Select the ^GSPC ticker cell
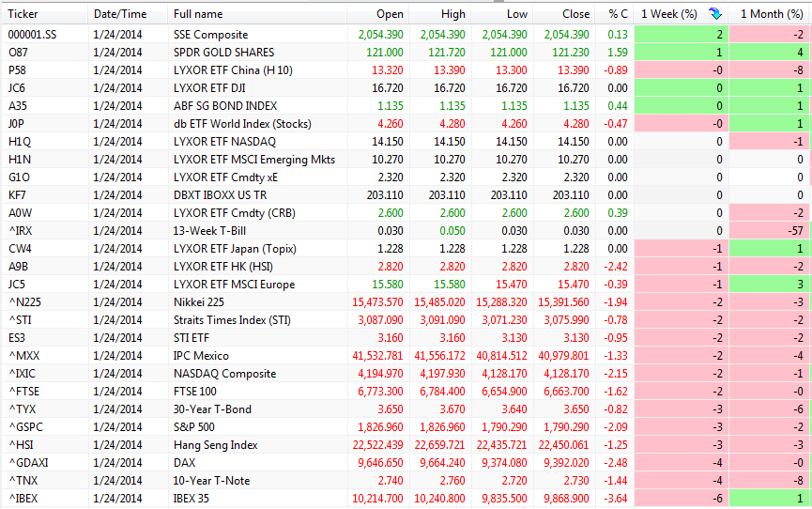Image resolution: width=812 pixels, height=509 pixels. click(x=24, y=426)
